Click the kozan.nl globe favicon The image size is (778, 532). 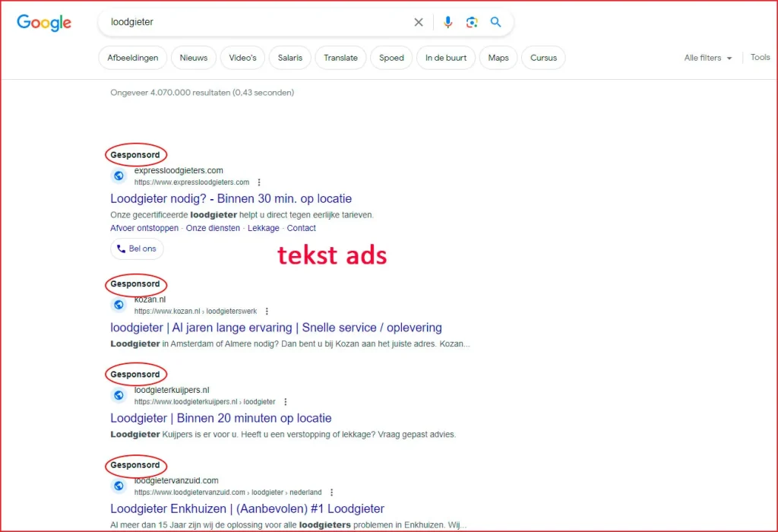119,305
